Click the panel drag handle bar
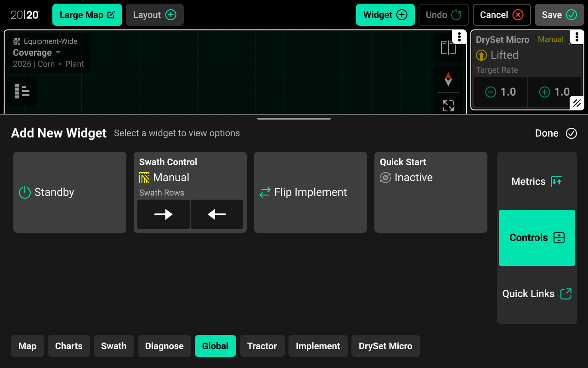588x368 pixels. point(294,119)
